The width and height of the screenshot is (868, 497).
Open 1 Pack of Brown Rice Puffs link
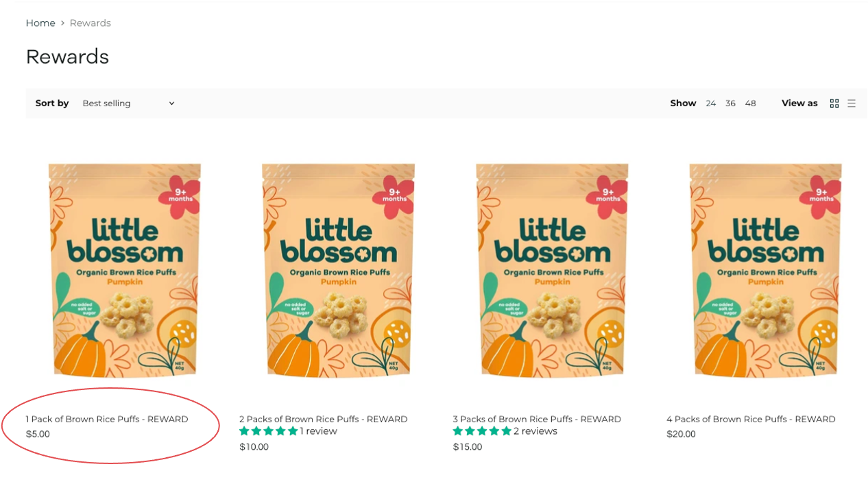click(107, 419)
